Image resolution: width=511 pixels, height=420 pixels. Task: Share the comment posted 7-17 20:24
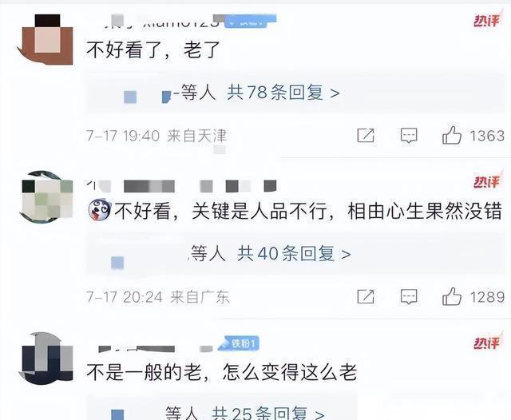pos(366,296)
